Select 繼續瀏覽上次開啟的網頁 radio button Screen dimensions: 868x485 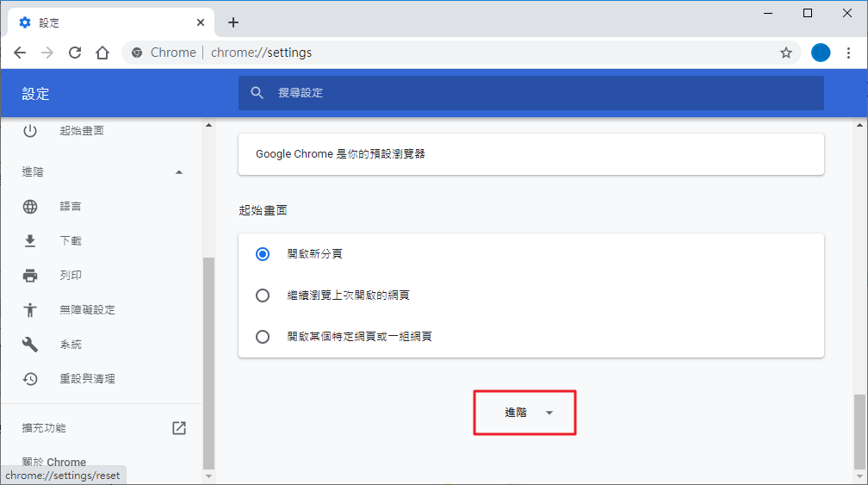point(263,295)
